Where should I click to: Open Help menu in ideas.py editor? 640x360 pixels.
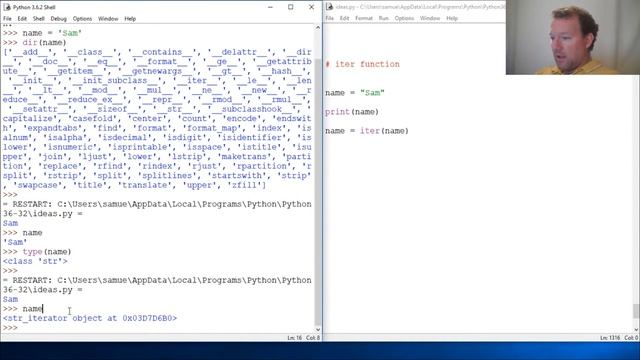coord(452,18)
